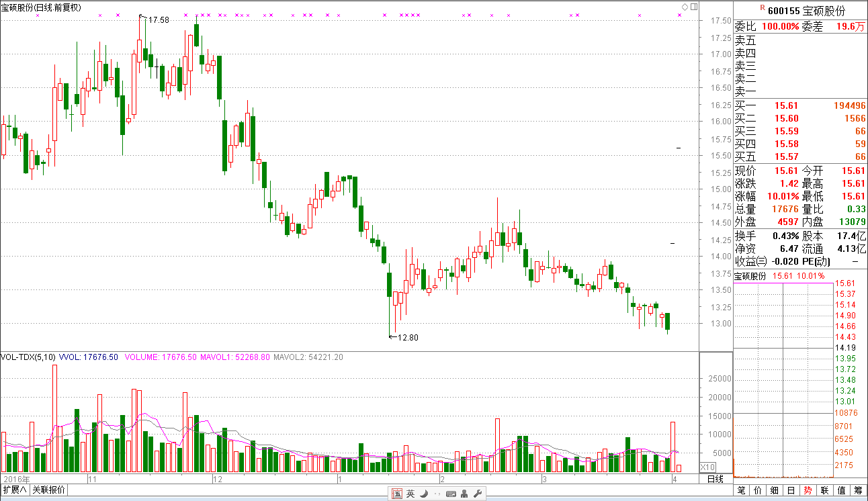This screenshot has width=868, height=501.
Task: Click the MAVOL2: 54221.20 label
Action: (x=308, y=357)
